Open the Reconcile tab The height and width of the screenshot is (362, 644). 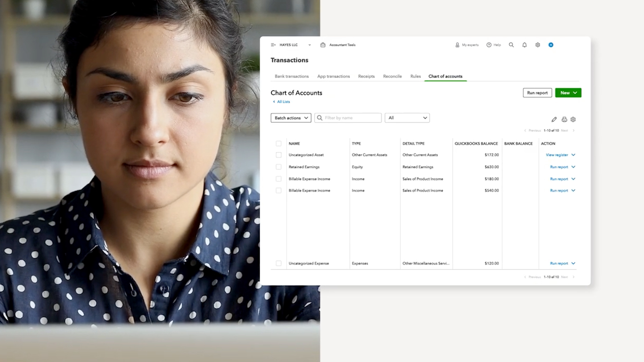pos(392,76)
